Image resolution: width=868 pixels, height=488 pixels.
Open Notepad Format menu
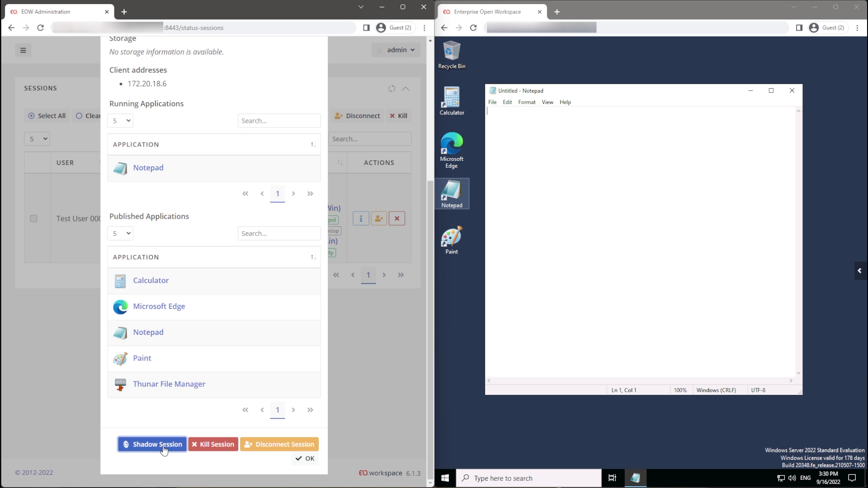click(x=527, y=102)
